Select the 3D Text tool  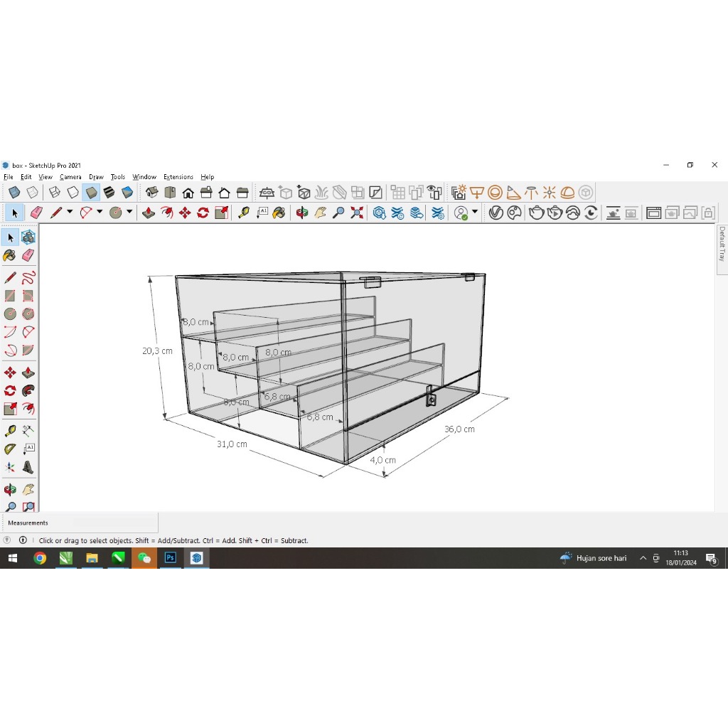coord(28,467)
